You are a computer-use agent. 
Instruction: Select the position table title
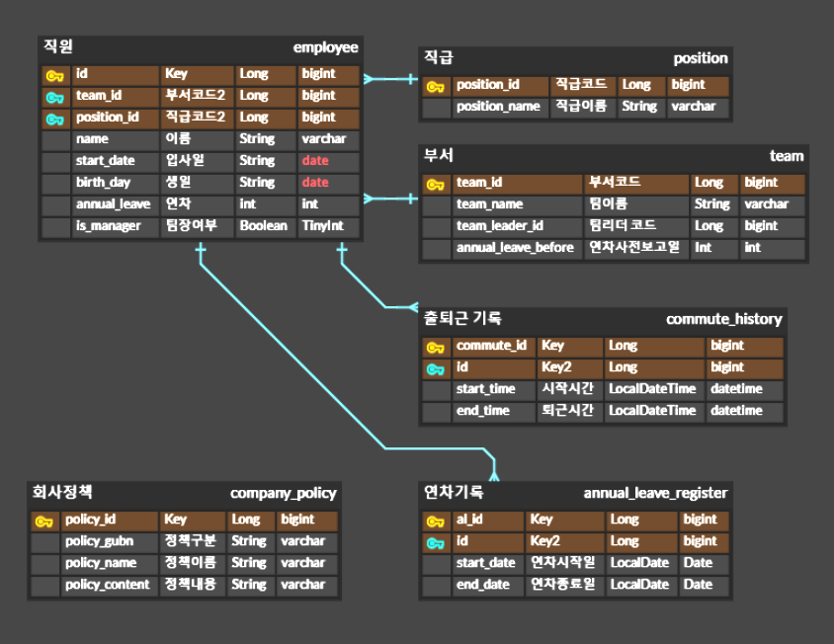click(701, 58)
